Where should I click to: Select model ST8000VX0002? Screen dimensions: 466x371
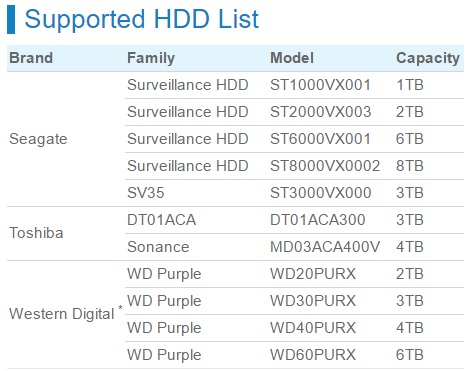(325, 166)
